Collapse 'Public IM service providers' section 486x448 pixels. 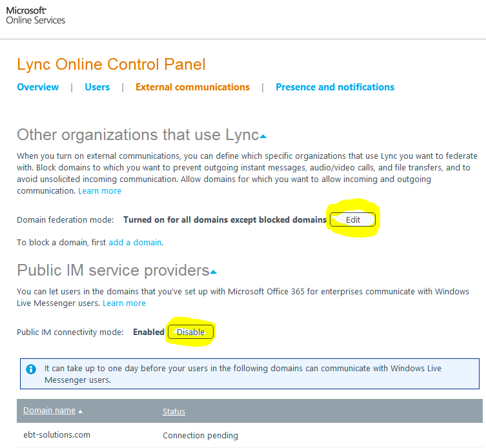click(x=214, y=272)
